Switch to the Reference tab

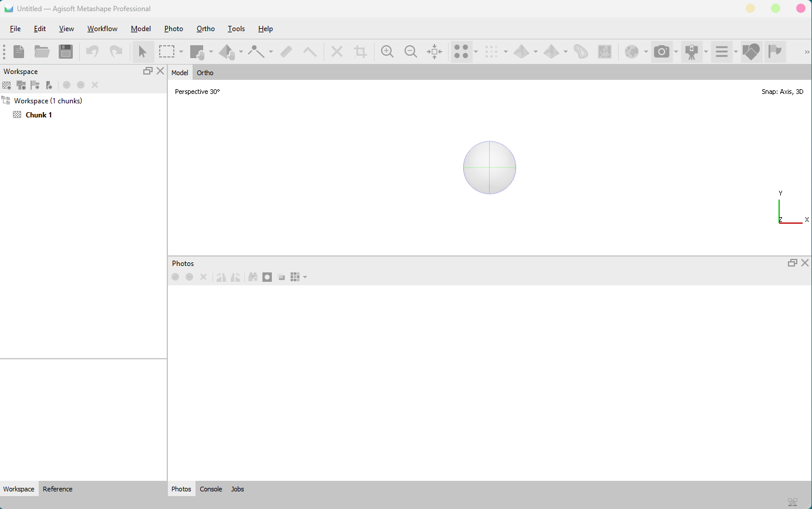pos(58,489)
